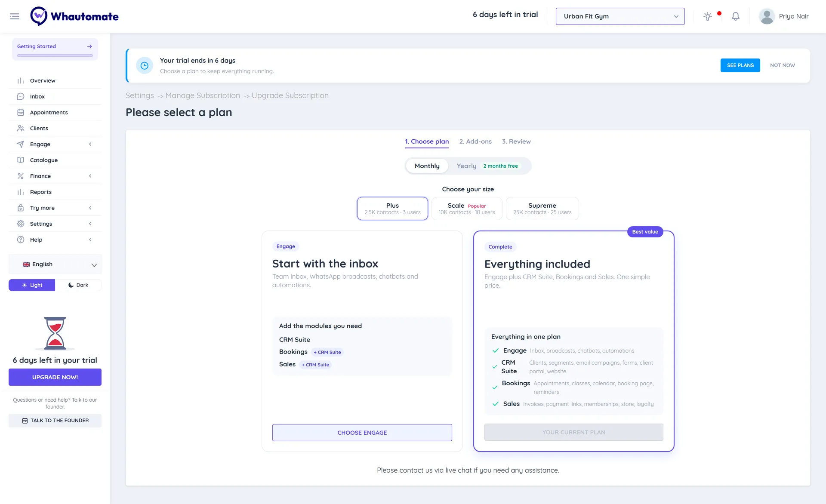
Task: Click the Engage paper plane icon
Action: (21, 144)
